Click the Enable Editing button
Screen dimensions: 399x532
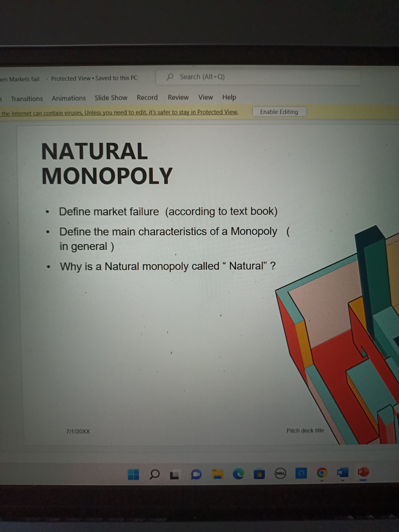click(x=279, y=112)
